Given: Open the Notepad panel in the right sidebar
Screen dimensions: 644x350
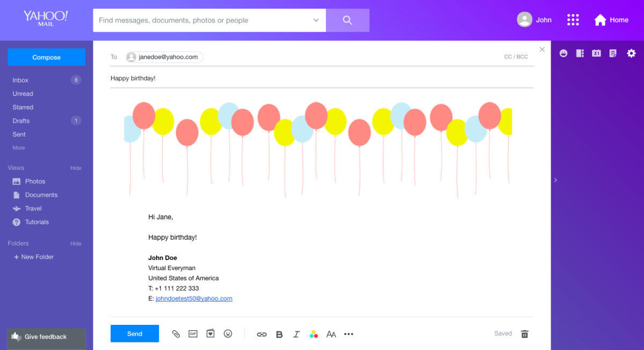Looking at the screenshot, I should point(612,53).
